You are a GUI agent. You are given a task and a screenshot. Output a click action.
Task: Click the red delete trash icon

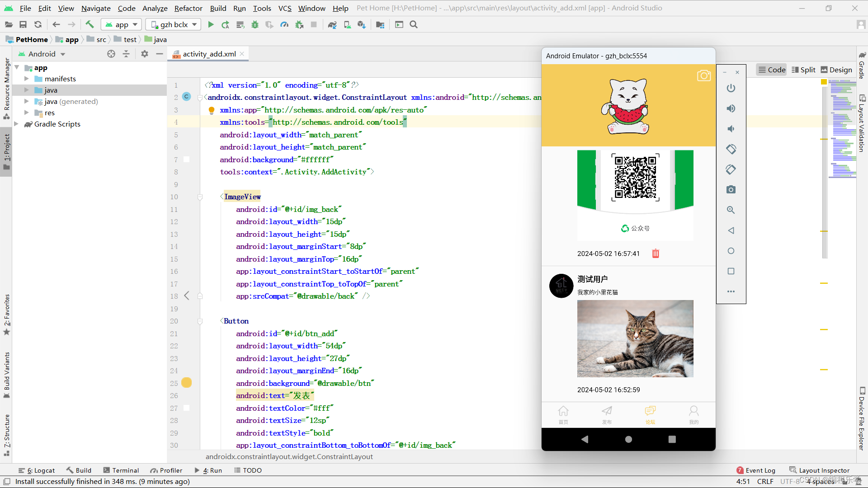pyautogui.click(x=656, y=253)
